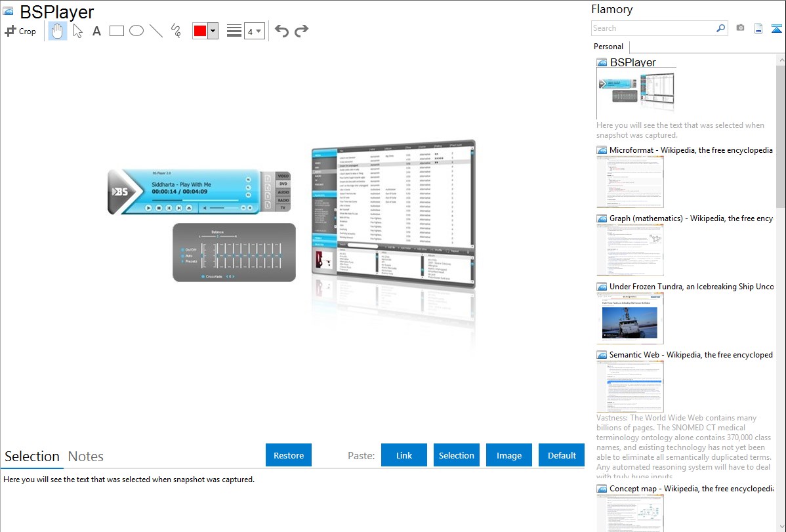Click the icon beside Concept map title
The image size is (786, 532).
pyautogui.click(x=602, y=489)
